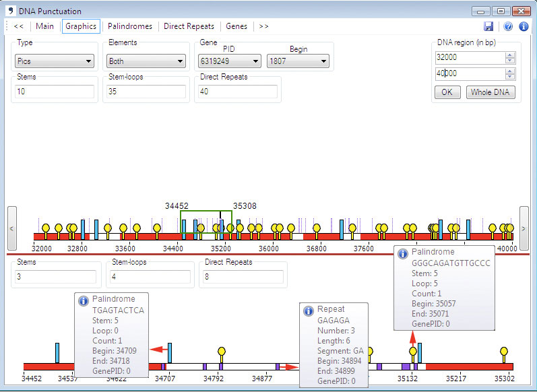Click info icon in TGAGTACTCA palindrome tooltip

pos(84,301)
